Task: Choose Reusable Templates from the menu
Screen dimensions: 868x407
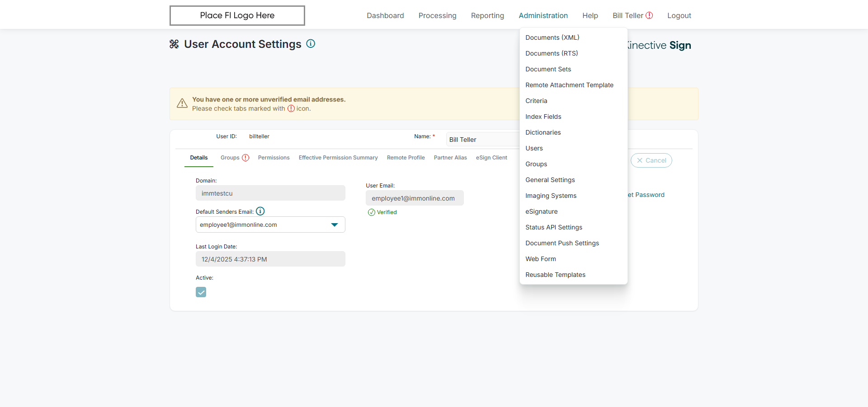Action: 555,275
